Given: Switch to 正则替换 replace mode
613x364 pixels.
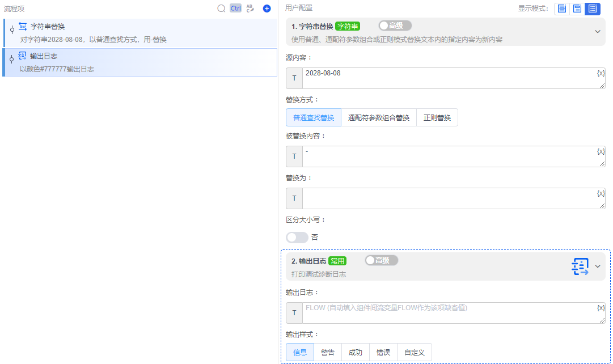Looking at the screenshot, I should coord(438,117).
